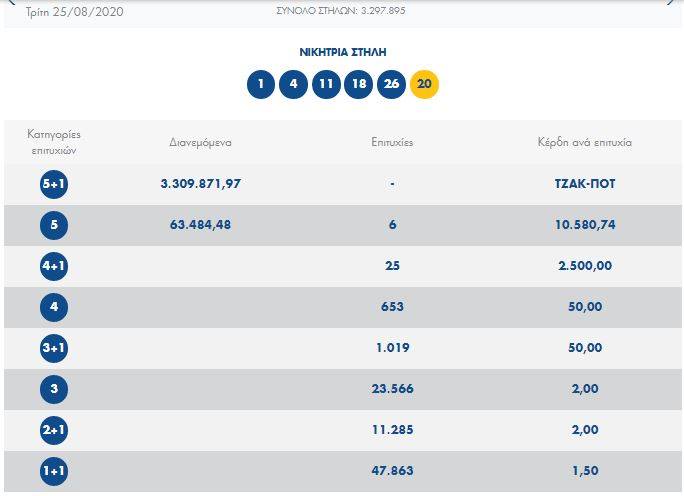Go to next draw with right arrow

click(671, 2)
